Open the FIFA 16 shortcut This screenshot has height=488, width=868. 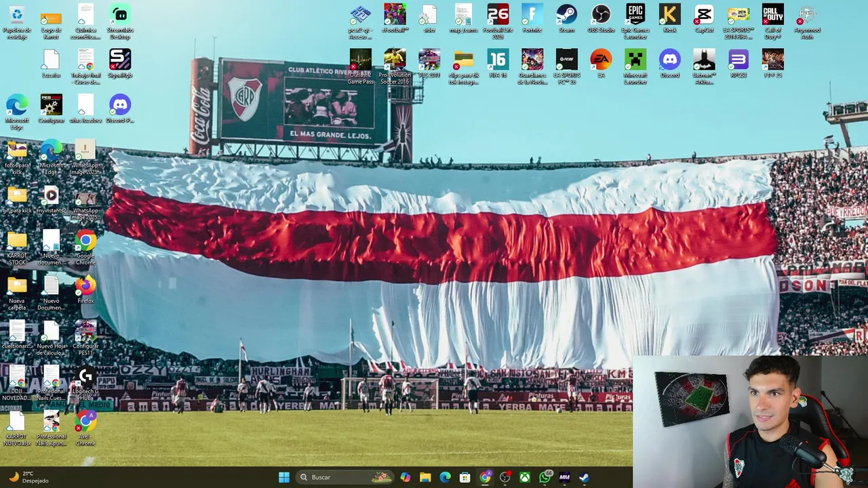click(x=498, y=64)
